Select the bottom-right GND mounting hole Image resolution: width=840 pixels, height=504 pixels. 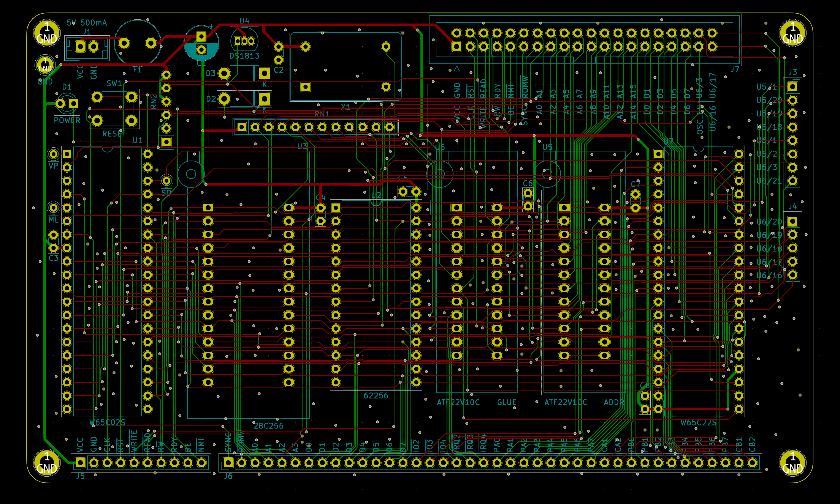[x=792, y=463]
